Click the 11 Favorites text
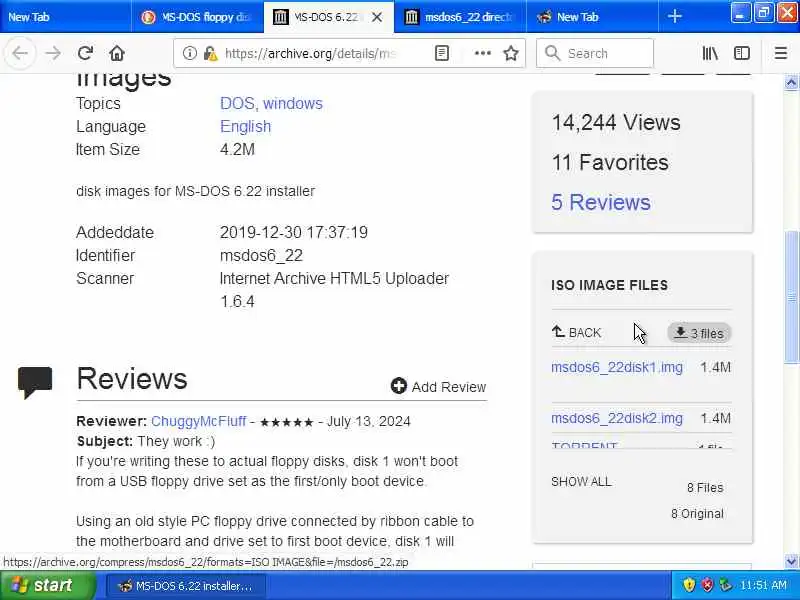 (610, 162)
